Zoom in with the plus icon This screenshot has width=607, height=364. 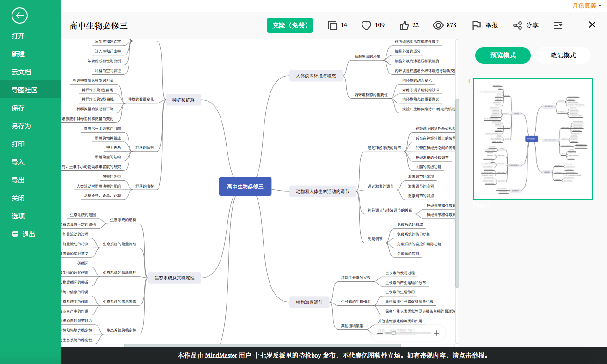(436, 333)
